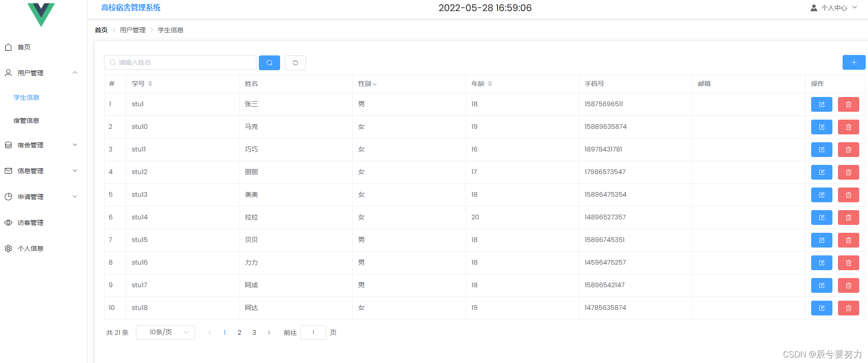Go to page 2 of results
The height and width of the screenshot is (363, 868).
[x=239, y=333]
